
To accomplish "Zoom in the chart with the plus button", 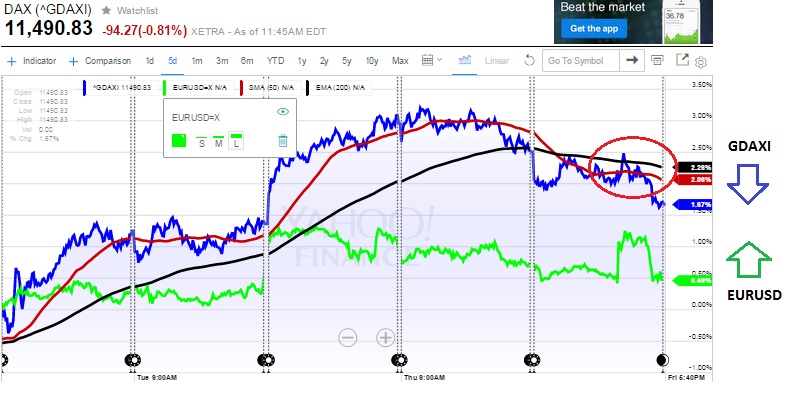I will (x=385, y=337).
